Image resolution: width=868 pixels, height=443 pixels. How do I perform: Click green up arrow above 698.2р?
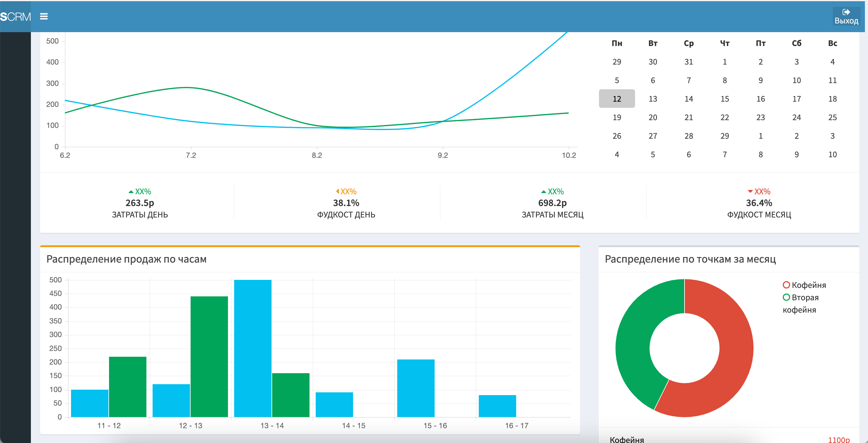tap(544, 192)
